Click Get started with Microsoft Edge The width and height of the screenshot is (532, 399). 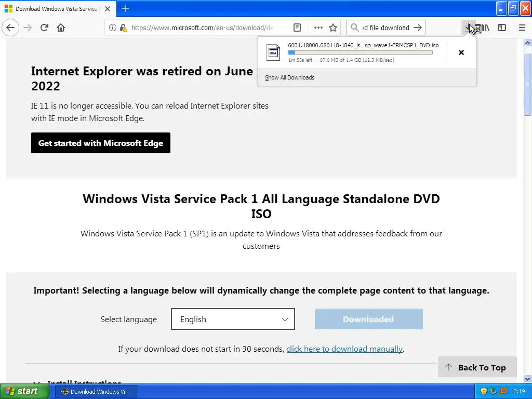[x=101, y=143]
